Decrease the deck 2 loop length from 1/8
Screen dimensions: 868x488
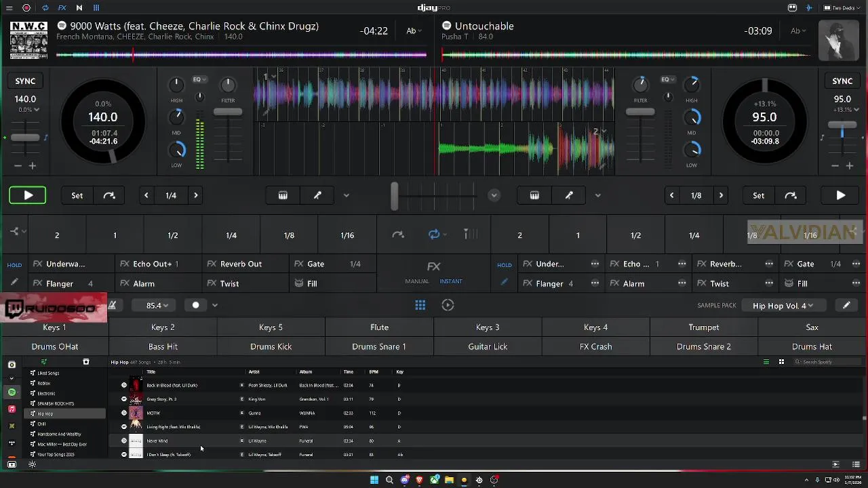[671, 195]
